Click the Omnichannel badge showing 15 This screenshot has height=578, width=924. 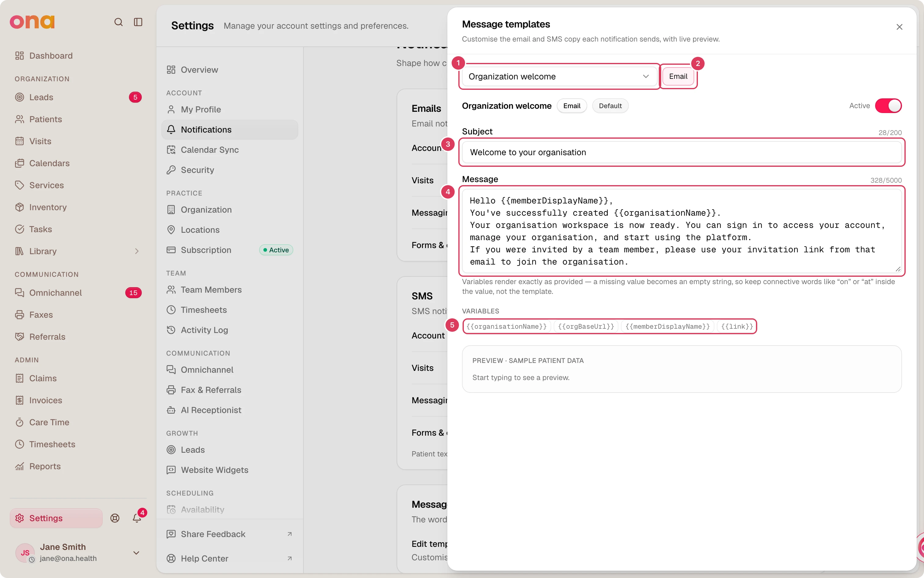(134, 293)
